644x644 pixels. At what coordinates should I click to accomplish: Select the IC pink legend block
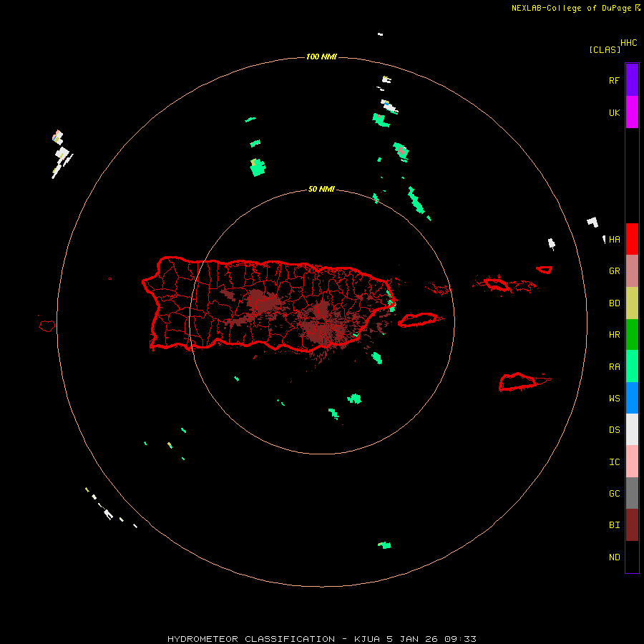pos(632,462)
